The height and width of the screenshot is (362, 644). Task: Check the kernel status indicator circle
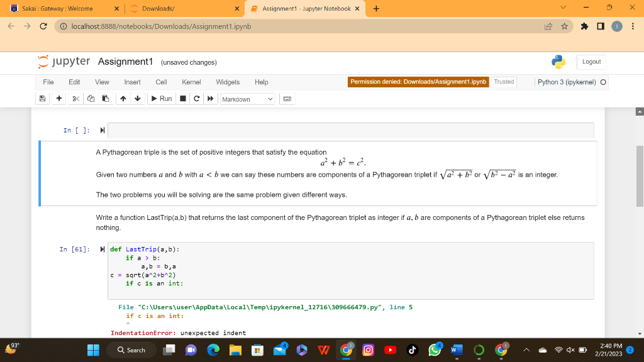click(604, 82)
